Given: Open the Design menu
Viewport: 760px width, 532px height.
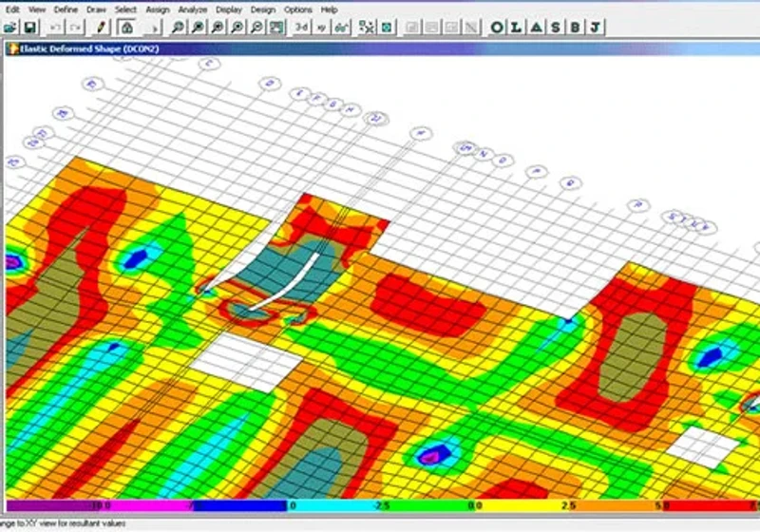Looking at the screenshot, I should coord(263,9).
